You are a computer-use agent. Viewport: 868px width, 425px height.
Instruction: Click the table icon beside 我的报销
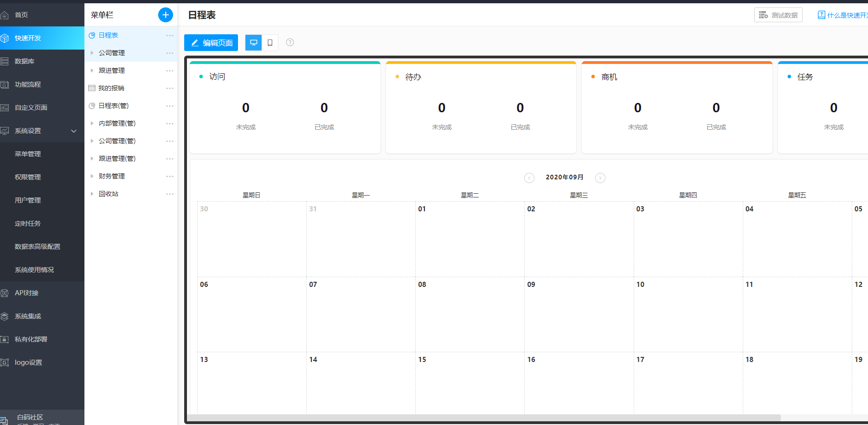coord(92,88)
